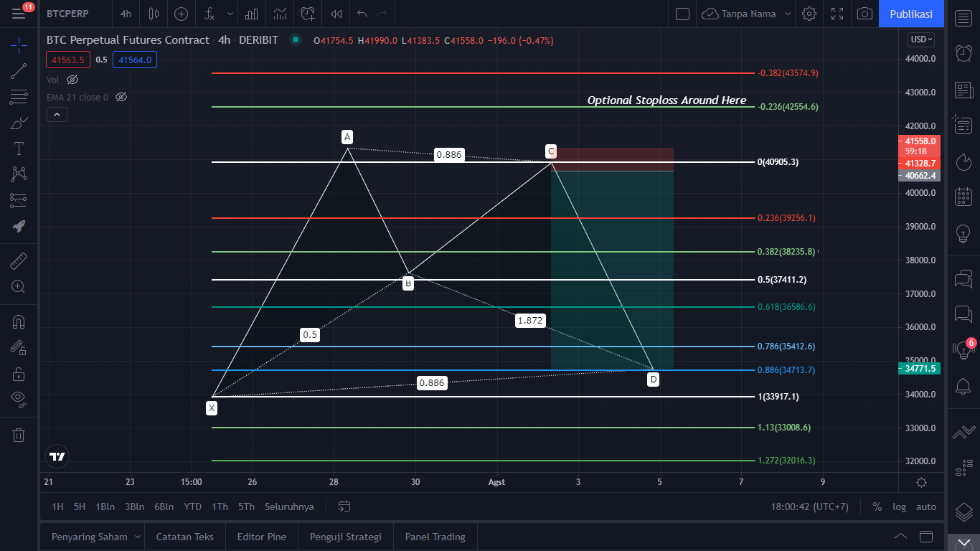Add symbol to compare with plus icon

click(181, 14)
